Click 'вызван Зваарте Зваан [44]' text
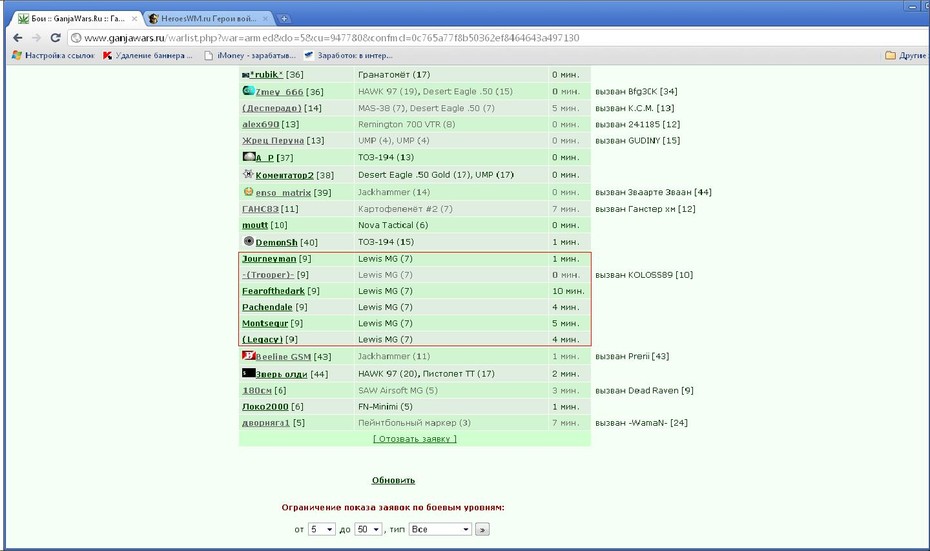930x551 pixels. tap(653, 192)
